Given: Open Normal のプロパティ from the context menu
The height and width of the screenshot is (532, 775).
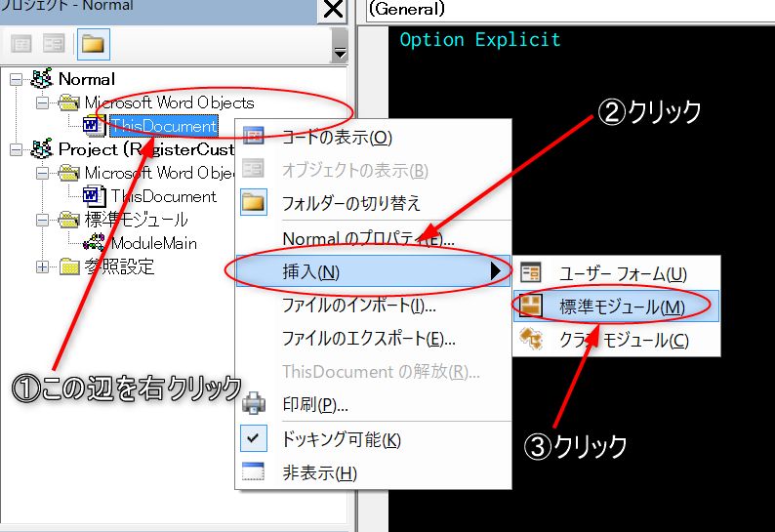Looking at the screenshot, I should click(x=373, y=239).
